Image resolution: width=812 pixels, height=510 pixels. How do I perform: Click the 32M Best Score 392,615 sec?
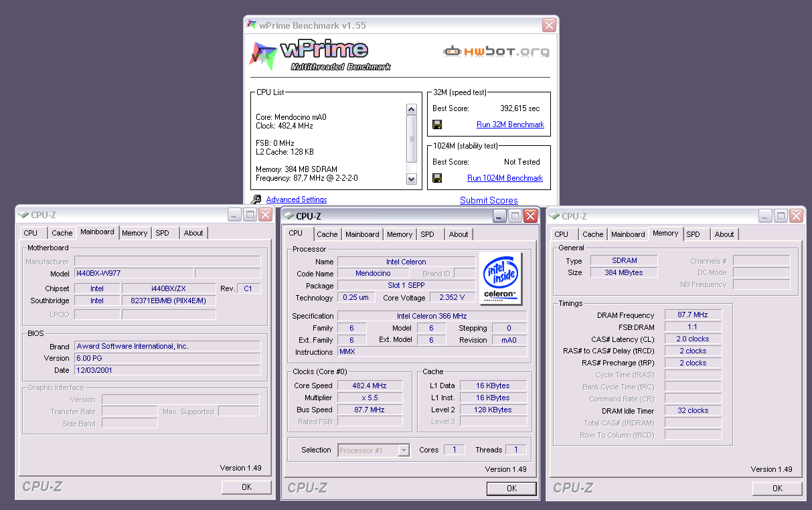click(x=519, y=108)
